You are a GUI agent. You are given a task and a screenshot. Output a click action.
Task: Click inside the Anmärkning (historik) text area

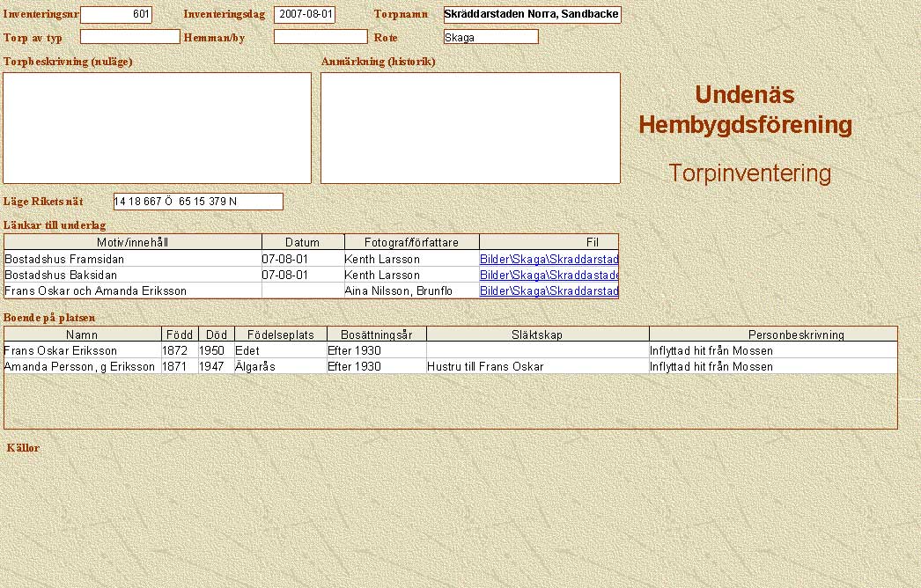pyautogui.click(x=470, y=128)
